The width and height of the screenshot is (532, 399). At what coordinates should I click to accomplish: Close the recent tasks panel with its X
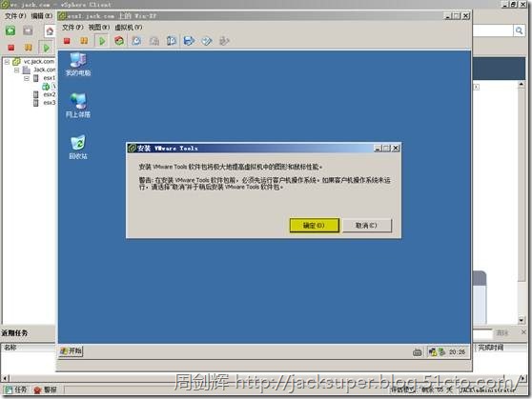coord(523,332)
